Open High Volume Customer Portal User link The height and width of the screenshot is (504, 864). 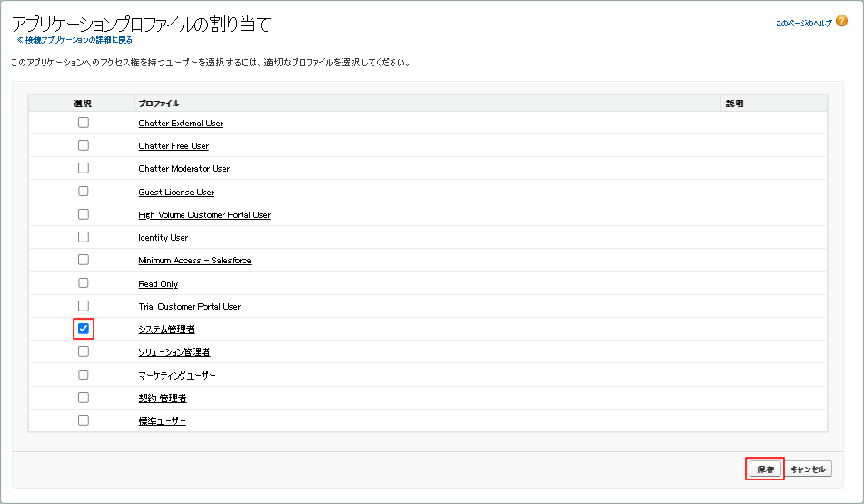pos(204,215)
